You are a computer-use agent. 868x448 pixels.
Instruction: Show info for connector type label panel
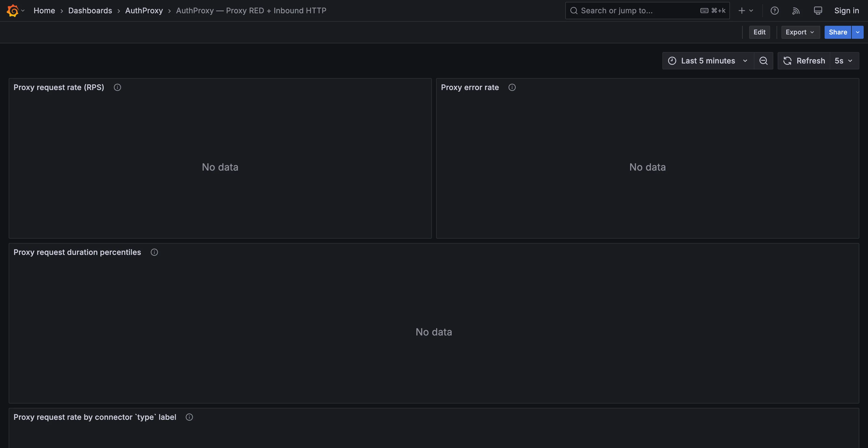[x=189, y=417]
